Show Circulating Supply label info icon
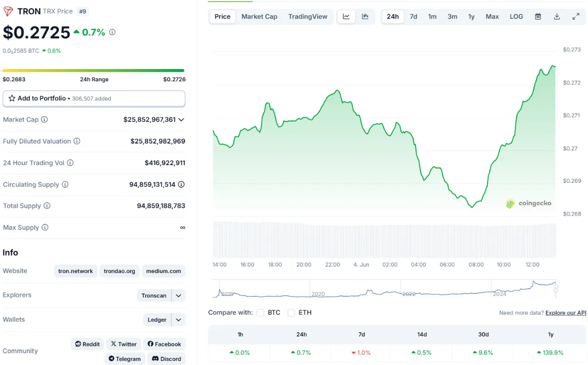 pyautogui.click(x=65, y=185)
